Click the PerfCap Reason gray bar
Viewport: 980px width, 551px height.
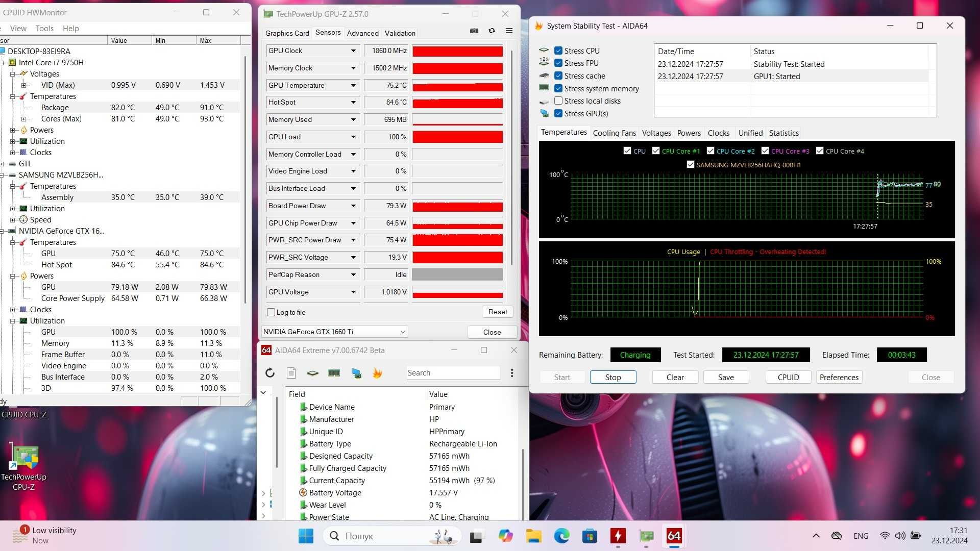click(457, 274)
